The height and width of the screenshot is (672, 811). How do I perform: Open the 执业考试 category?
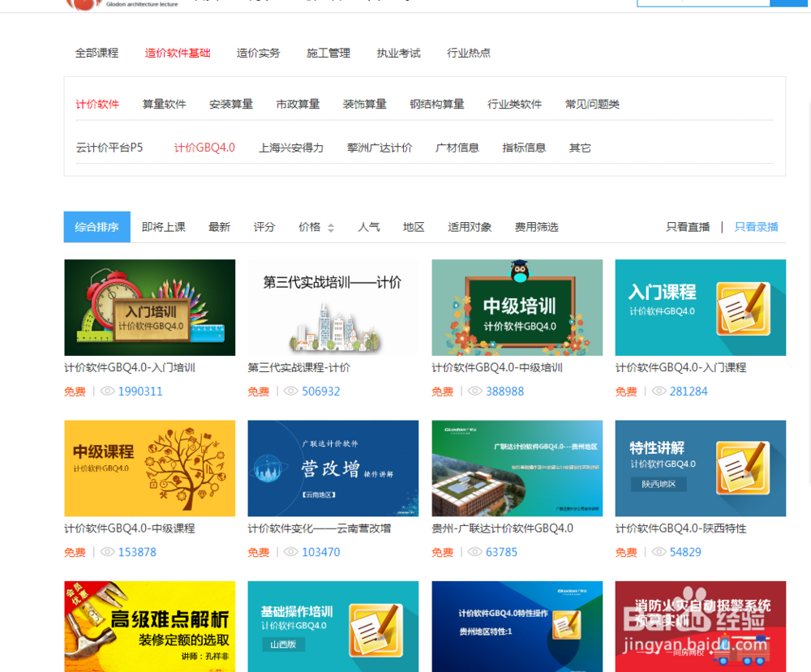(399, 53)
